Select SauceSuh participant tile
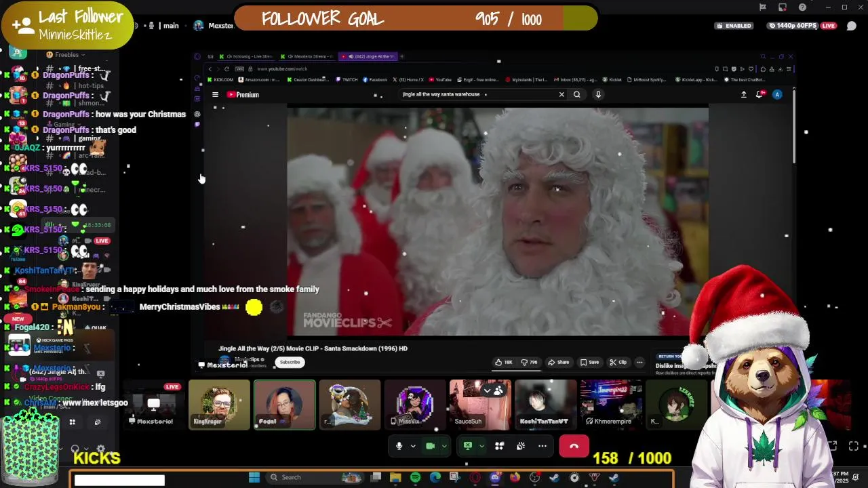Screen dimensions: 868x488 [x=480, y=405]
